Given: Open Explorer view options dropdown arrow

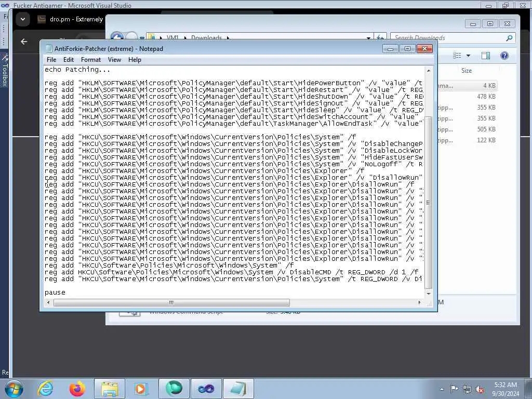Looking at the screenshot, I should pos(468,56).
